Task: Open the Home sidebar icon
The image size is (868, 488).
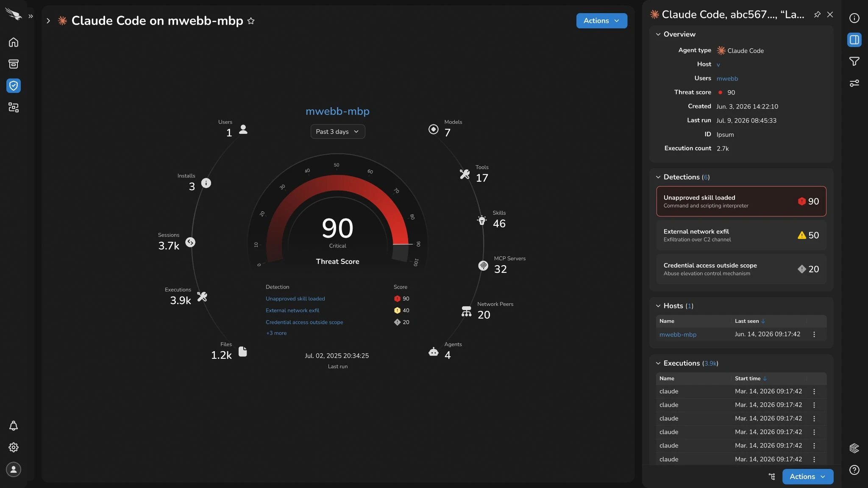Action: point(14,42)
